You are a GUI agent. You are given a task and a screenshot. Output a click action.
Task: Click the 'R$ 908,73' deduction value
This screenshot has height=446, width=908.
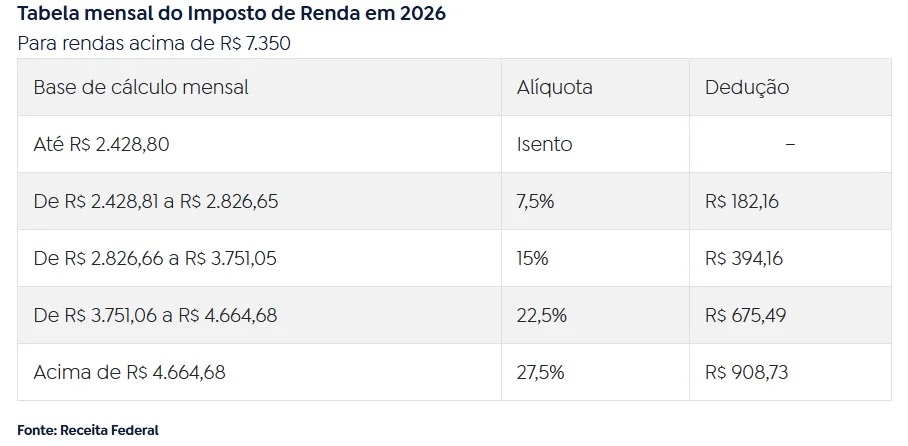(x=745, y=372)
